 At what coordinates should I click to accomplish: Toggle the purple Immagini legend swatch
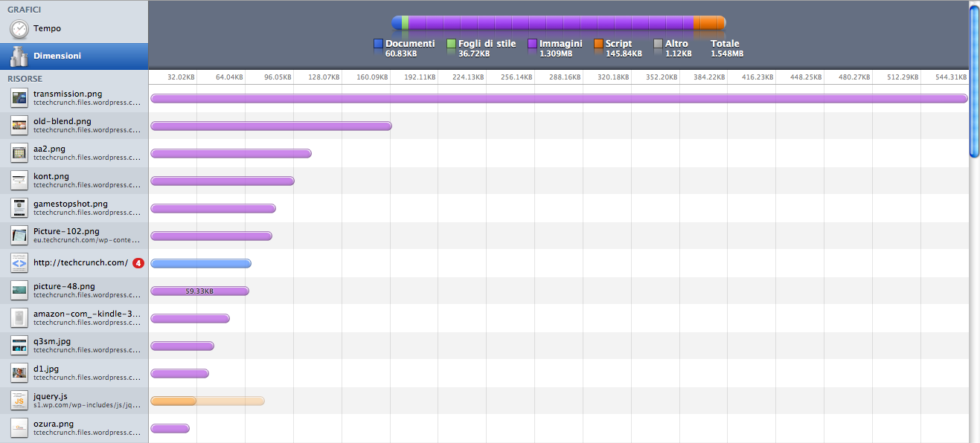pyautogui.click(x=532, y=45)
